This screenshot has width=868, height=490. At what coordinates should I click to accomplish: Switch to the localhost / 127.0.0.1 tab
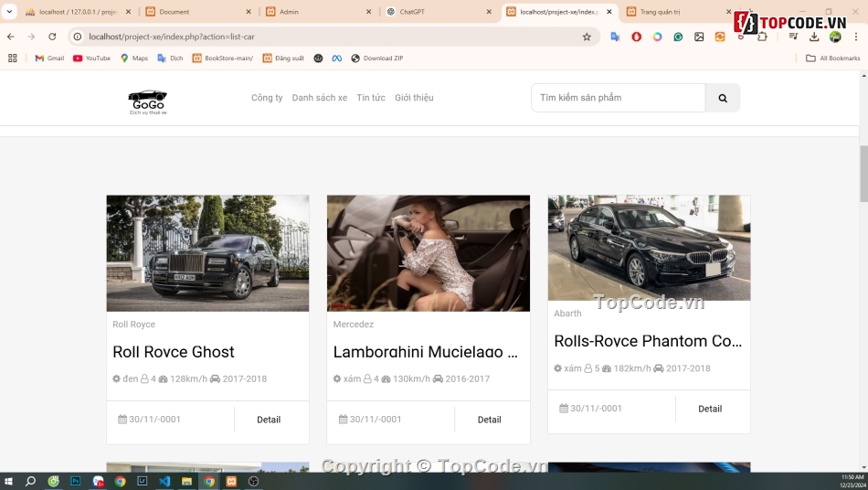(x=78, y=12)
